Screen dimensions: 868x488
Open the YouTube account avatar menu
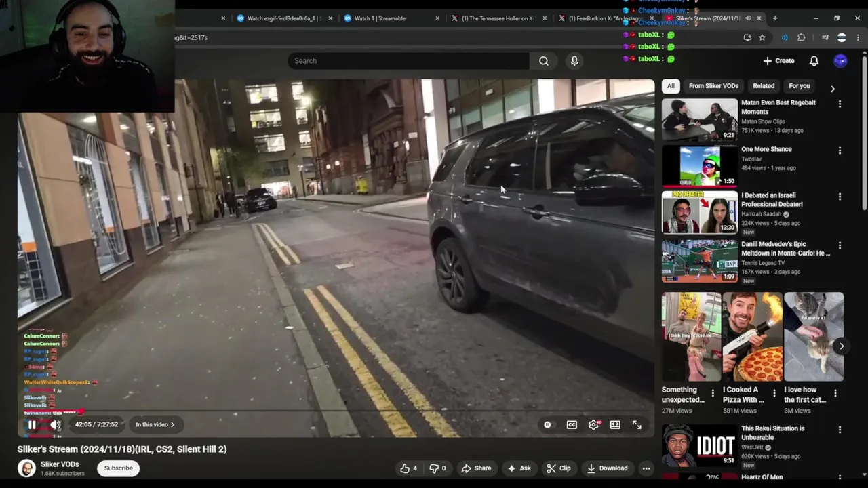click(x=840, y=61)
